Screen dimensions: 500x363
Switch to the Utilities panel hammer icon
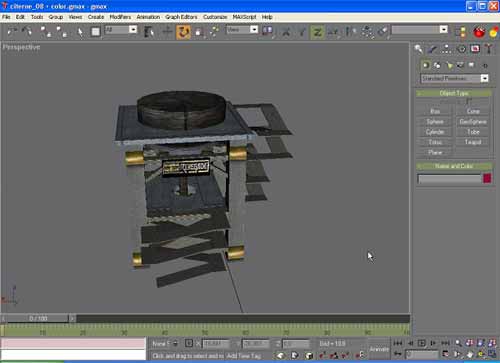point(489,49)
